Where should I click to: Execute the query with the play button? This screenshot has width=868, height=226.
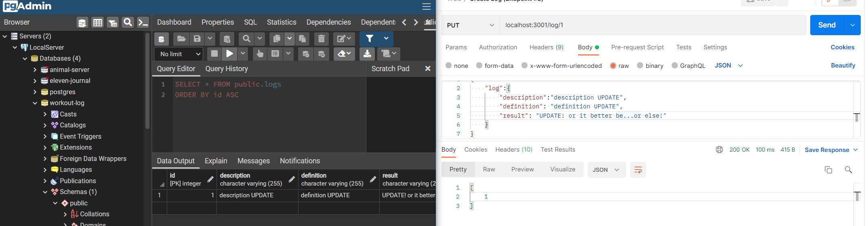pyautogui.click(x=229, y=54)
